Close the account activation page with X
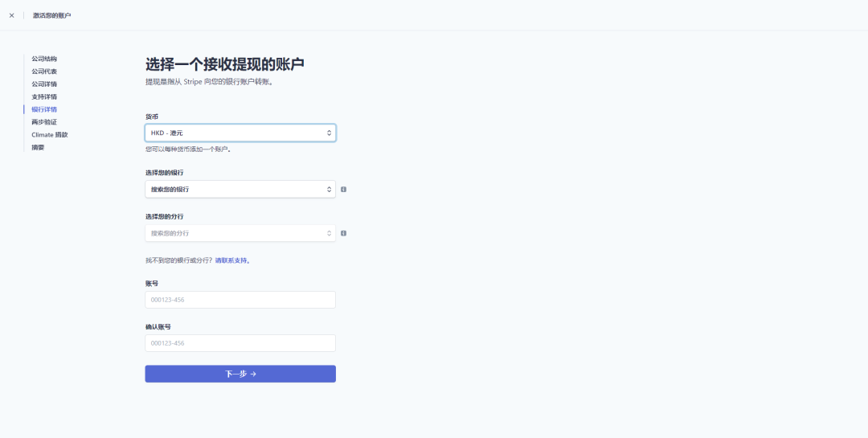The height and width of the screenshot is (438, 868). coord(11,15)
